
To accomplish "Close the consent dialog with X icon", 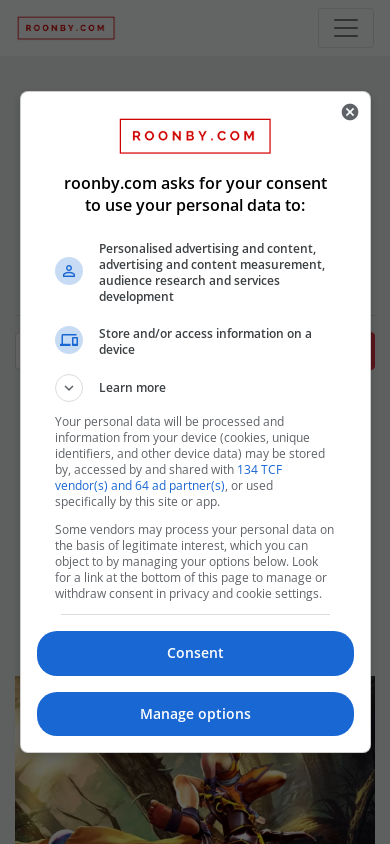I will point(350,112).
